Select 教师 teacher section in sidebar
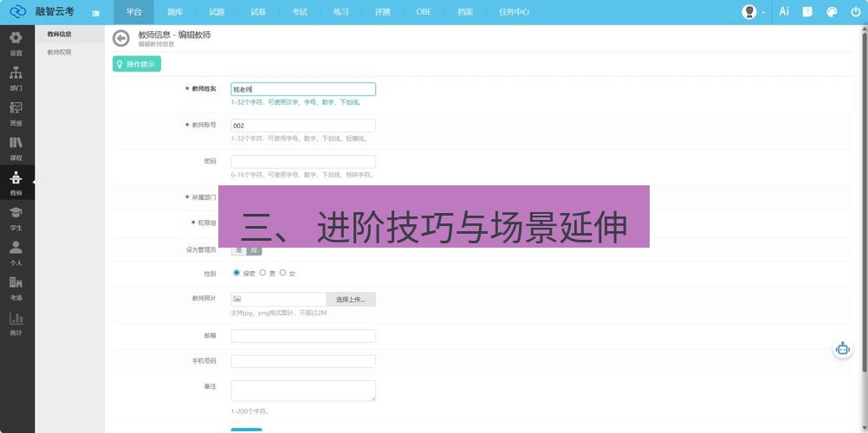Screen dimensions: 868x433 tap(16, 183)
